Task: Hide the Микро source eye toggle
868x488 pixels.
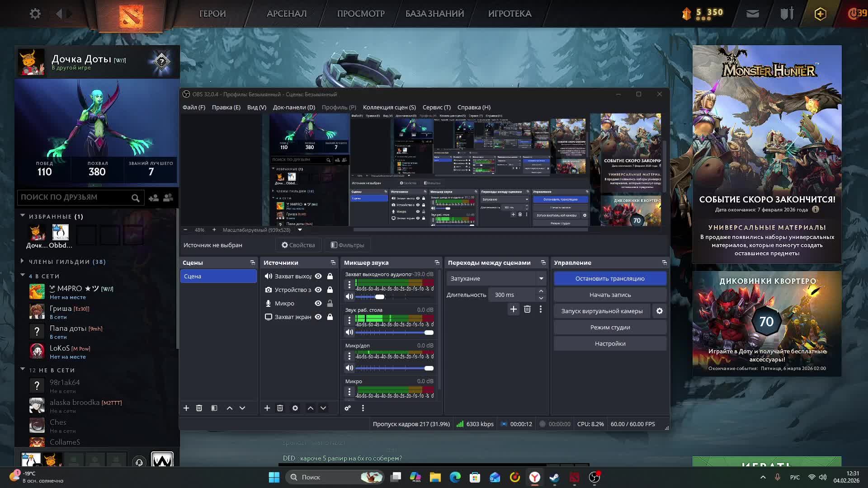Action: tap(318, 303)
